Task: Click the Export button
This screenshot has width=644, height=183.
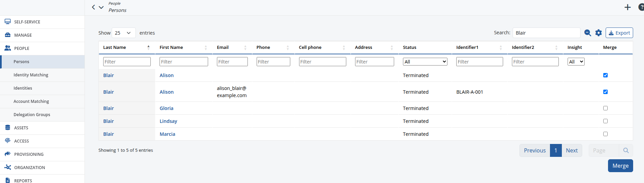Action: tap(619, 33)
